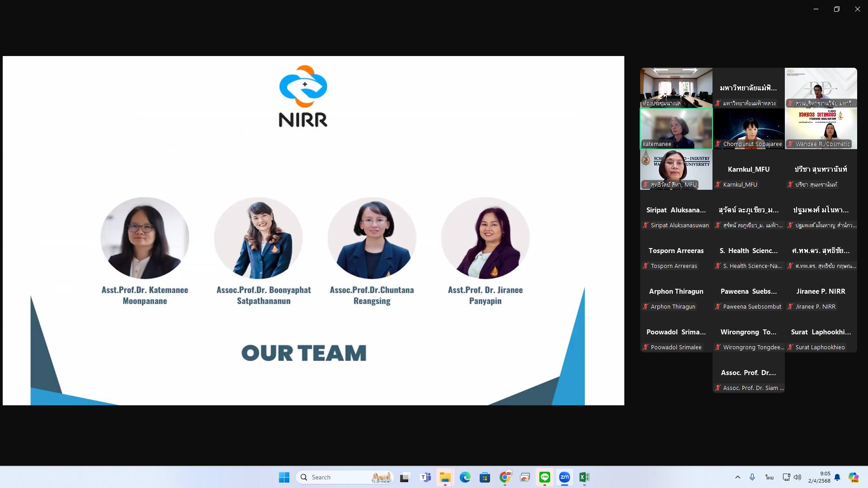Open Excel from the taskbar

pyautogui.click(x=585, y=477)
